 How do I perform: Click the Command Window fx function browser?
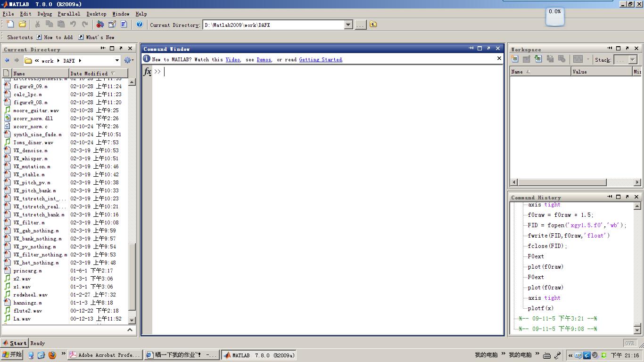point(147,72)
